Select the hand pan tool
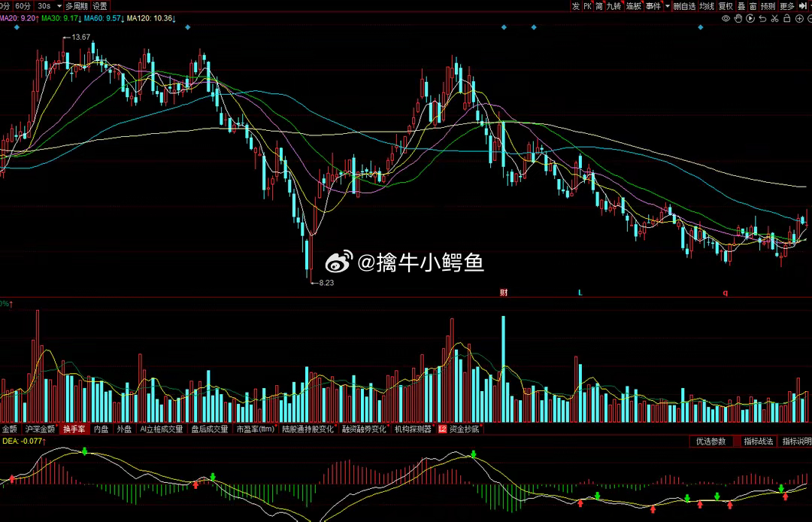This screenshot has height=522, width=812. [738, 19]
